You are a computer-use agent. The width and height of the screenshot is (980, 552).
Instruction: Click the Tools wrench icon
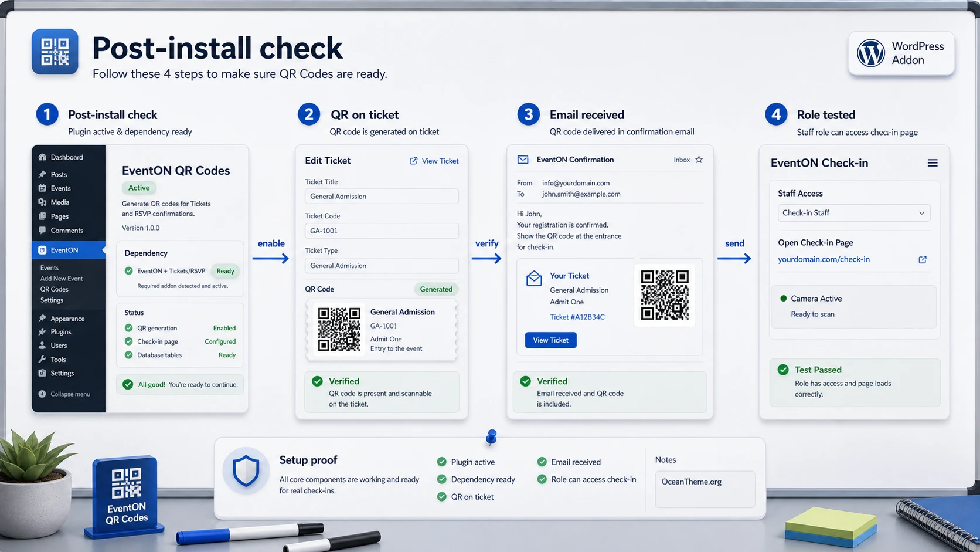point(42,360)
